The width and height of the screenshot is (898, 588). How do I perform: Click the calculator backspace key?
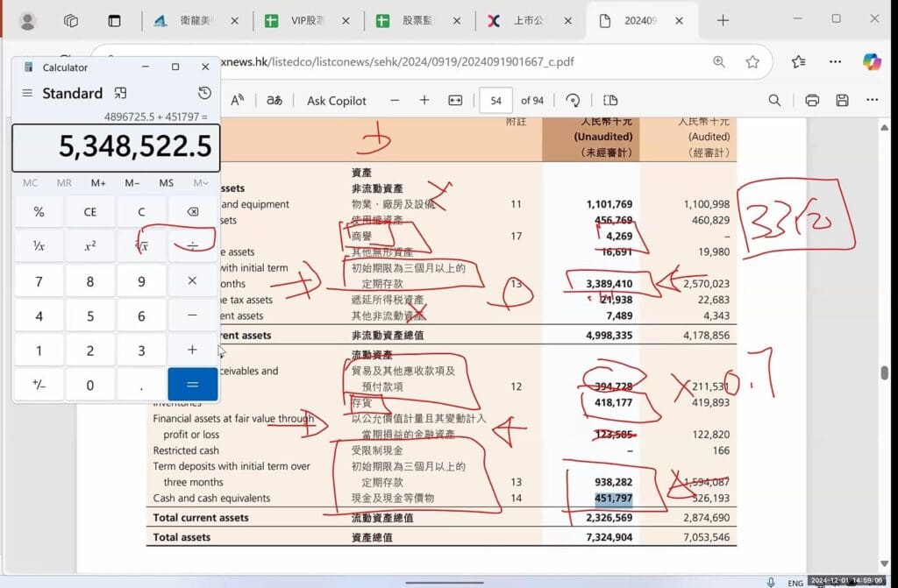[x=192, y=211]
